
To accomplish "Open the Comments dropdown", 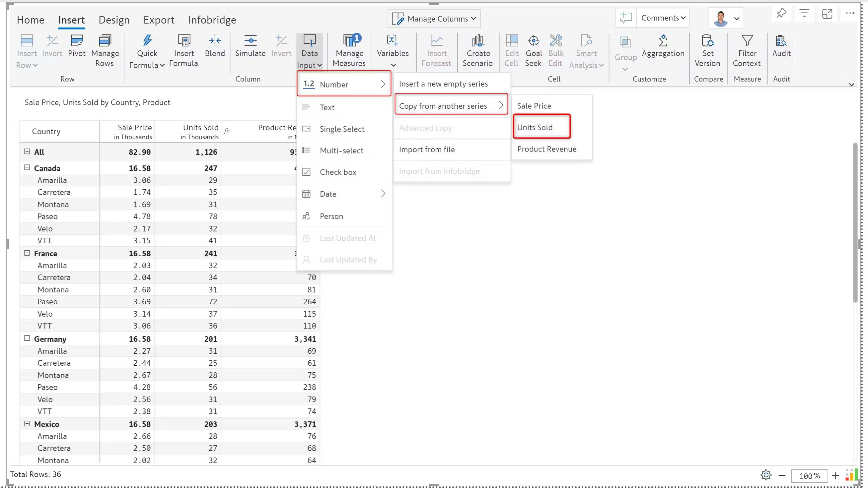I will pyautogui.click(x=663, y=18).
